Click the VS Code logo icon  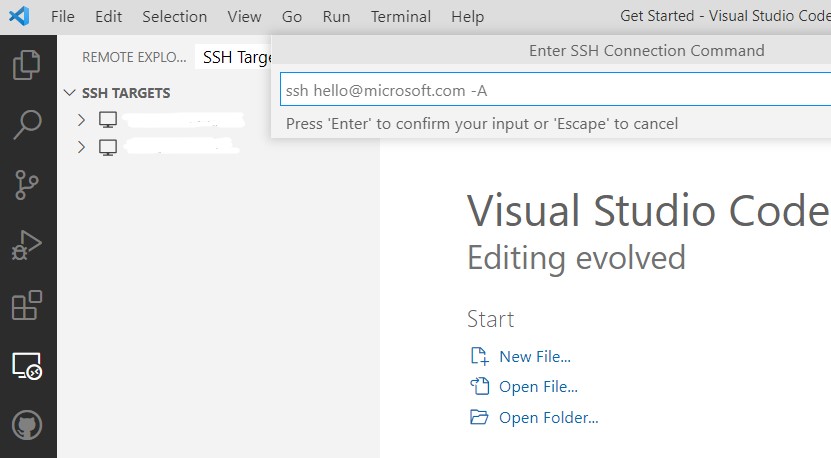tap(19, 16)
